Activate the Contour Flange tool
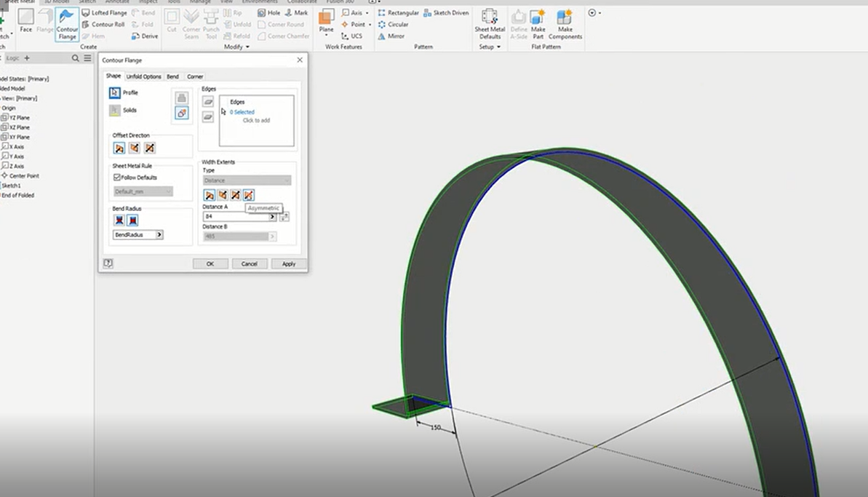Image resolution: width=868 pixels, height=497 pixels. pos(67,24)
